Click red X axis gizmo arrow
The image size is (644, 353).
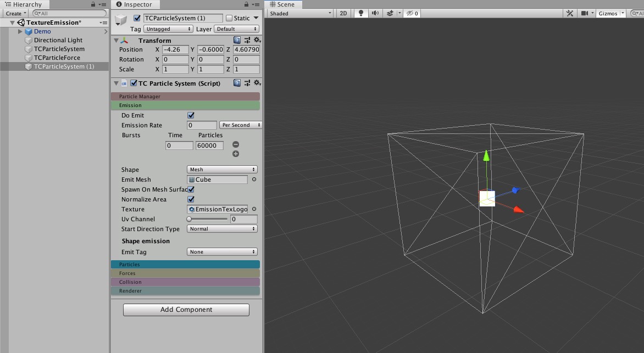(x=519, y=210)
